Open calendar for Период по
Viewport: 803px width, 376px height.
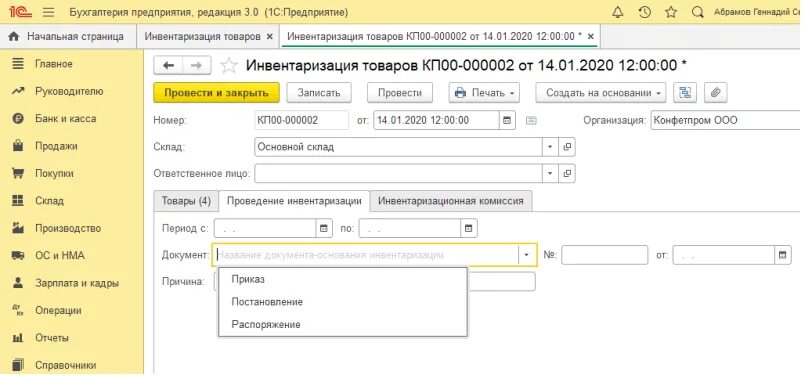coord(468,228)
